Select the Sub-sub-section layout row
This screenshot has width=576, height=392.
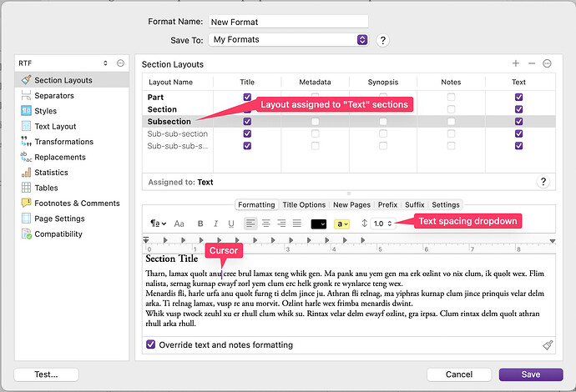coord(349,133)
